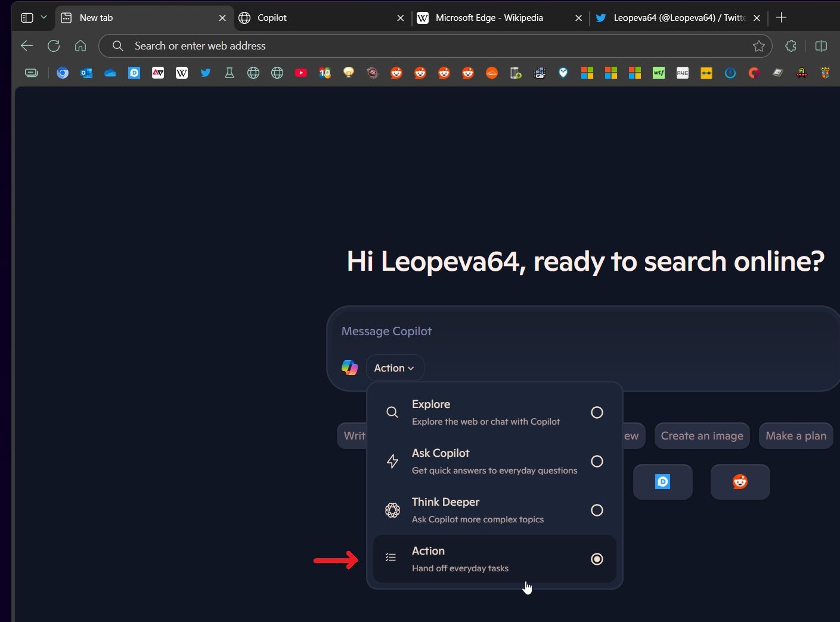Open the Outlook bookmark in favorites bar

[86, 73]
